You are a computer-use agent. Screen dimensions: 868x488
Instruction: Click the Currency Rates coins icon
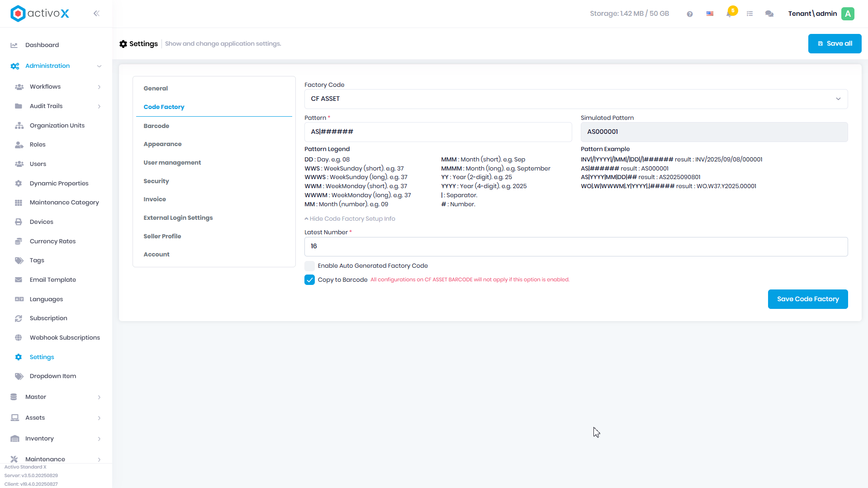19,242
